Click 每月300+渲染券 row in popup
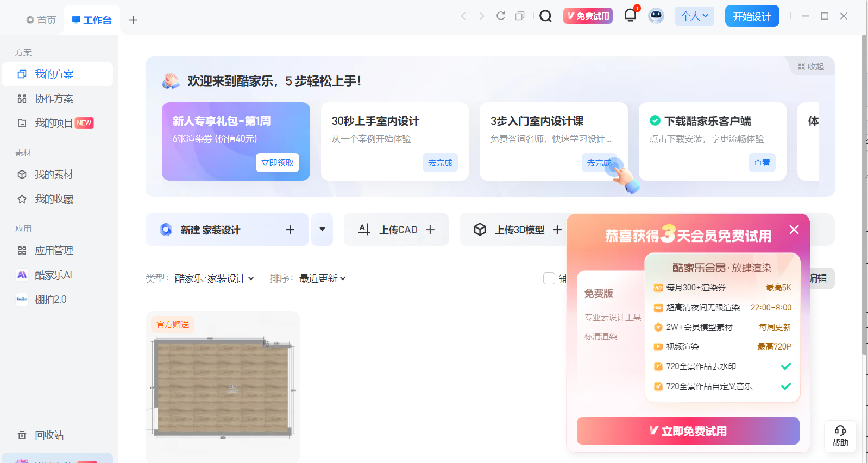The height and width of the screenshot is (463, 868). 722,288
